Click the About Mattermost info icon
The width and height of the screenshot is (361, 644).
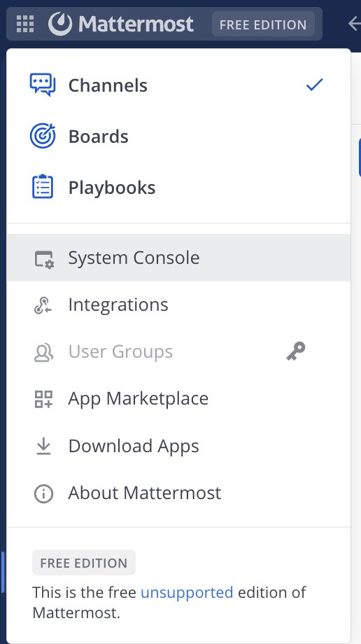[x=43, y=493]
